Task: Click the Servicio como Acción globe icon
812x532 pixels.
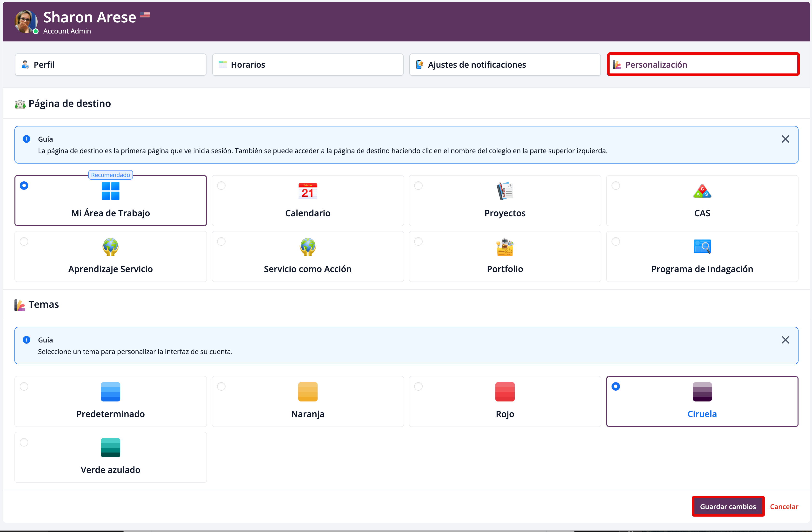Action: [x=307, y=247]
